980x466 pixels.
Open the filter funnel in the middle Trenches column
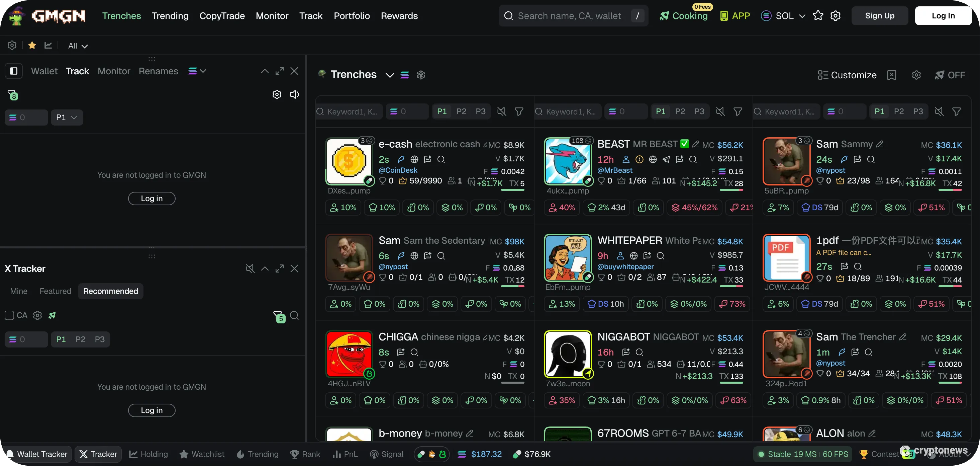click(737, 111)
